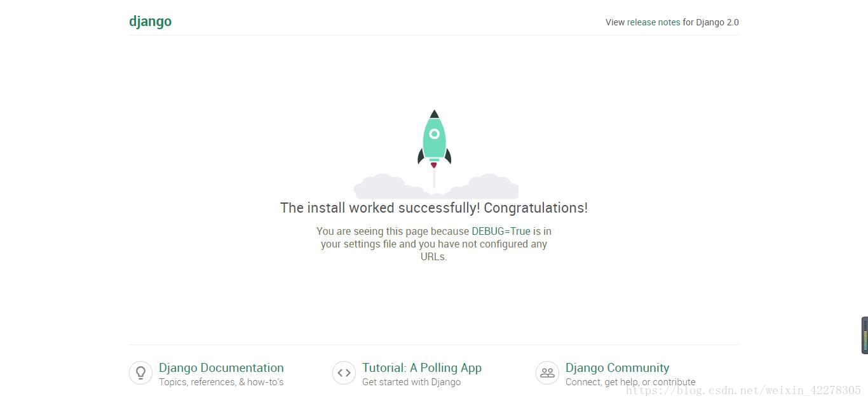Screen dimensions: 868x403
Task: Click 'Connect, get help, or contribute' text
Action: 630,382
